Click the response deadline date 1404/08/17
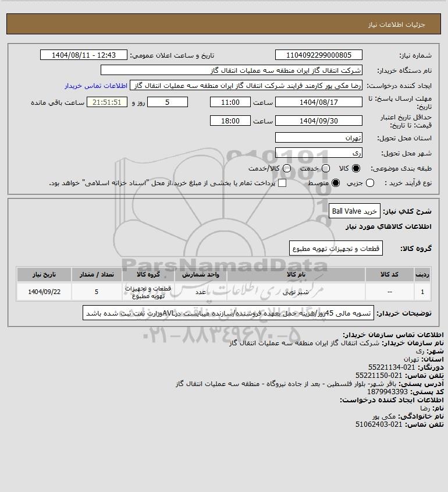Image resolution: width=448 pixels, height=492 pixels. (318, 102)
